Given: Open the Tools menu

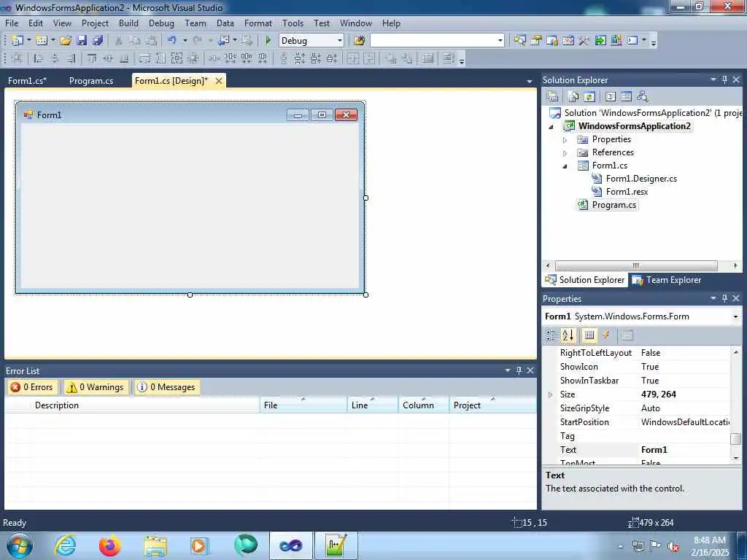Looking at the screenshot, I should tap(293, 23).
